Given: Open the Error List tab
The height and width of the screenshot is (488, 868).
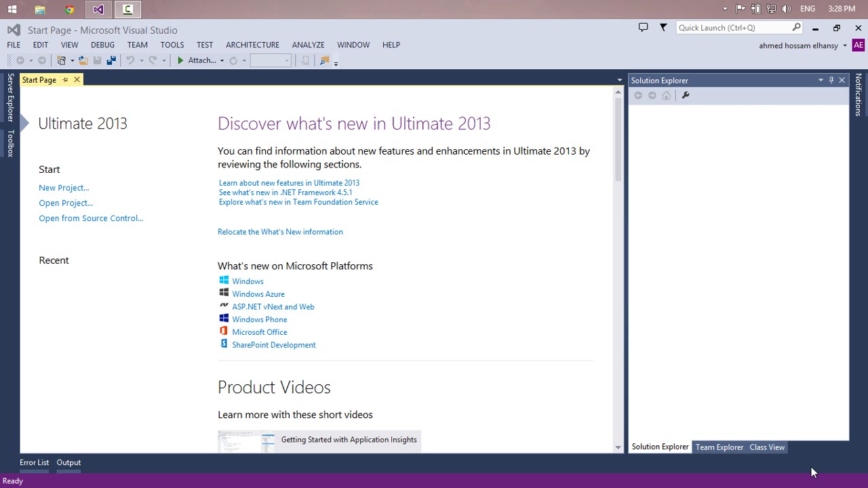Looking at the screenshot, I should 34,462.
